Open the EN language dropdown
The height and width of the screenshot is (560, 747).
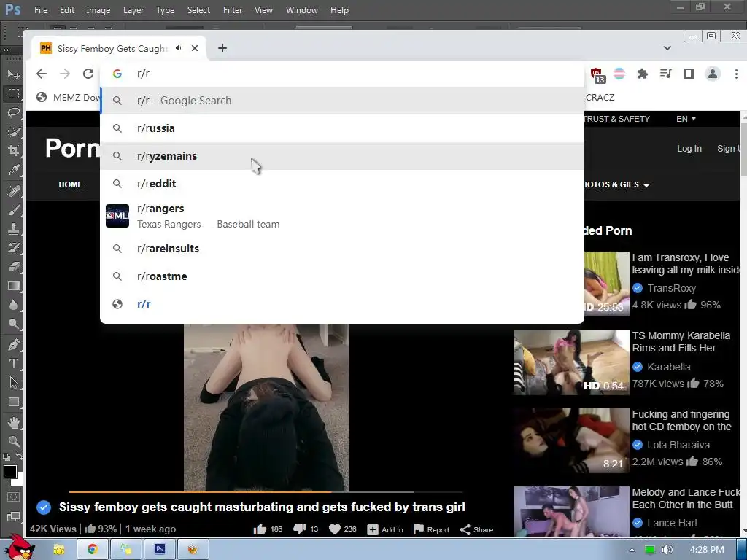686,119
